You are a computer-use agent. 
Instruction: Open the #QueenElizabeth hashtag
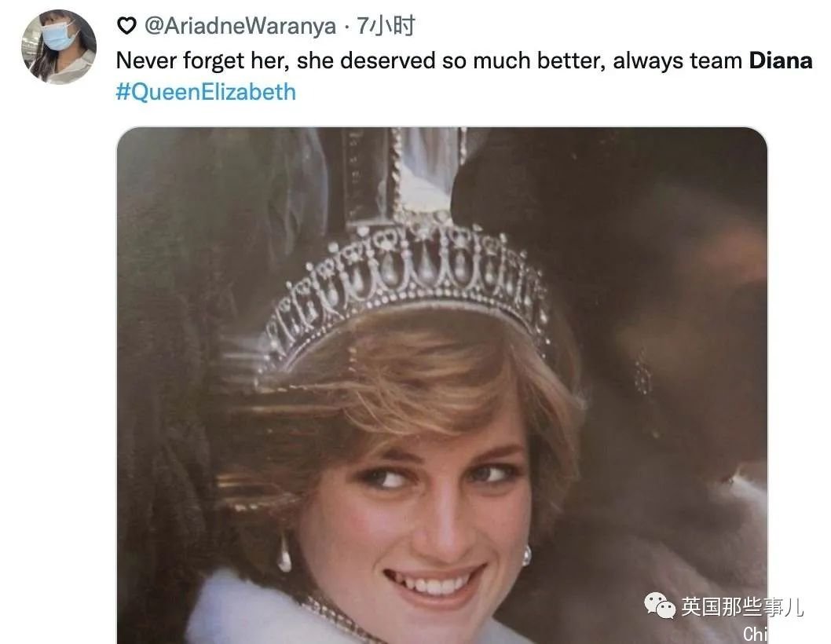206,92
